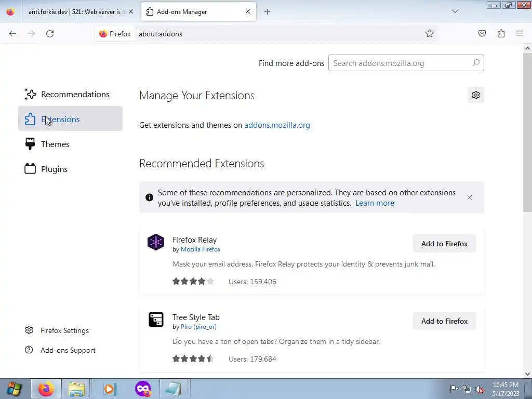Screen dimensions: 532x399
Task: Open a new tab with plus button
Action: [268, 12]
